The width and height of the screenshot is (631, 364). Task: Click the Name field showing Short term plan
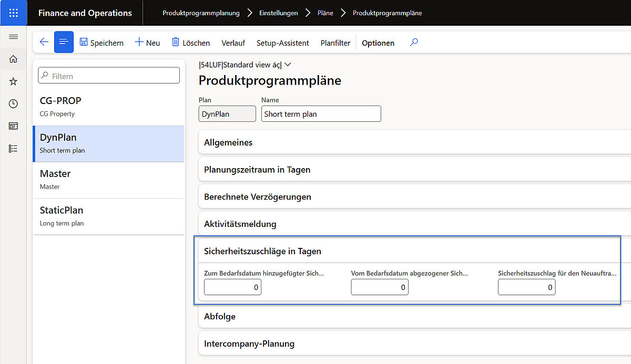tap(321, 113)
